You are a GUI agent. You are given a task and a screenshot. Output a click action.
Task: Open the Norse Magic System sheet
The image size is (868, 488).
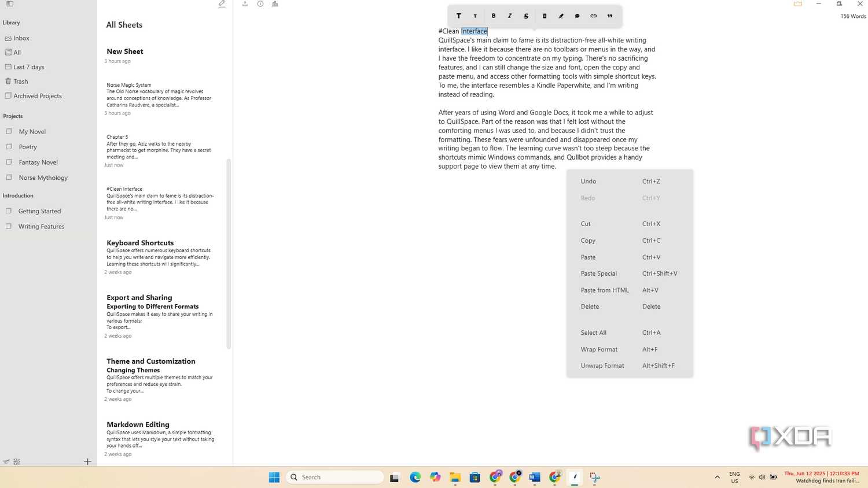click(x=161, y=98)
